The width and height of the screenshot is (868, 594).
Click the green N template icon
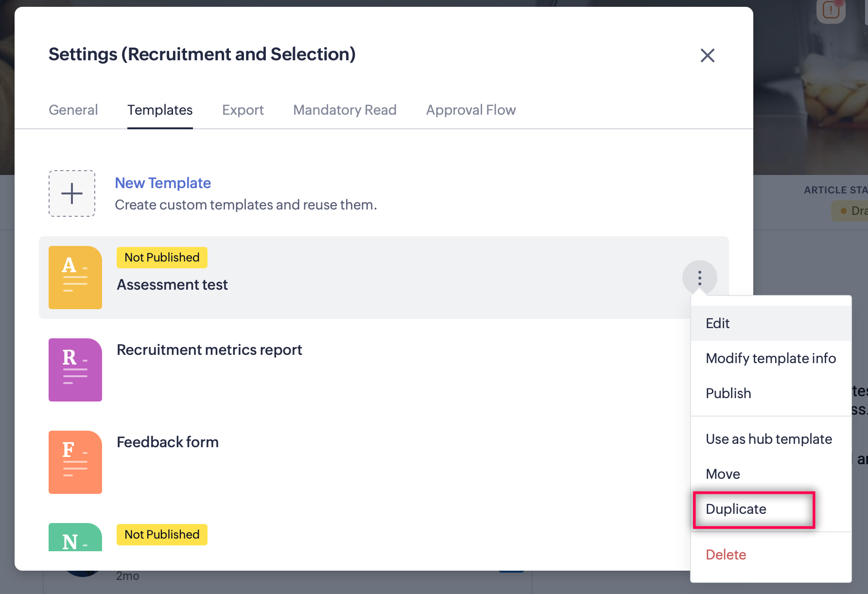click(75, 538)
